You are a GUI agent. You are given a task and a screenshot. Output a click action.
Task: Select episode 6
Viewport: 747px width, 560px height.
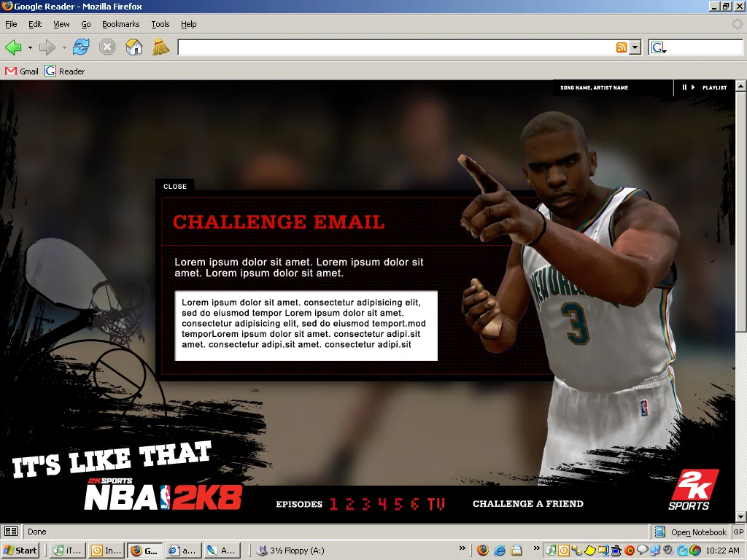[x=415, y=504]
